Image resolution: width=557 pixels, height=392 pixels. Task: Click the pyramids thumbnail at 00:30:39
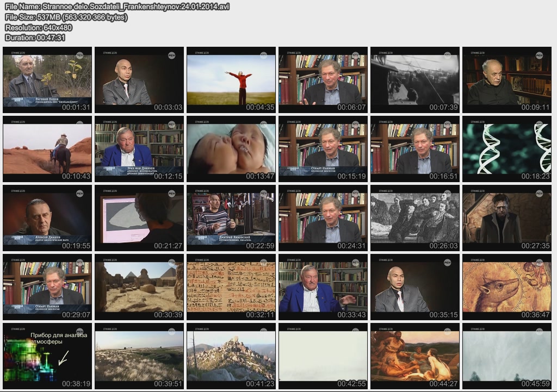139,287
